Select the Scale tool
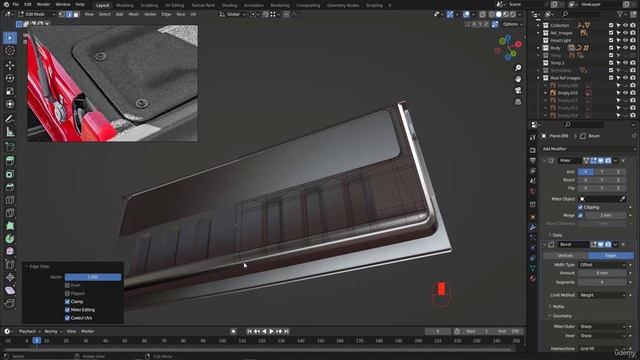The width and height of the screenshot is (640, 360). click(10, 91)
